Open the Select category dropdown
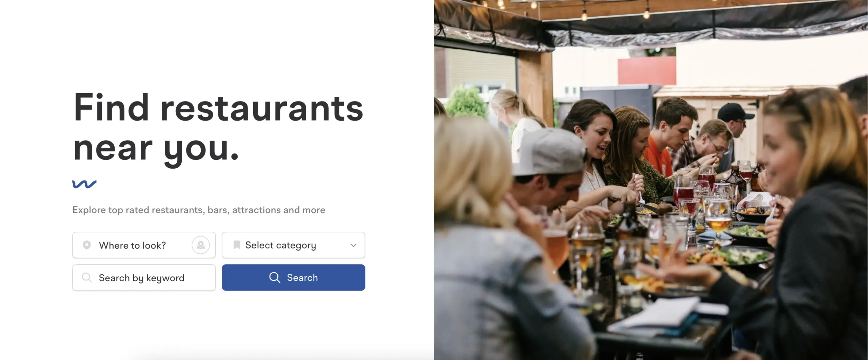Viewport: 868px width, 360px height. coord(293,245)
